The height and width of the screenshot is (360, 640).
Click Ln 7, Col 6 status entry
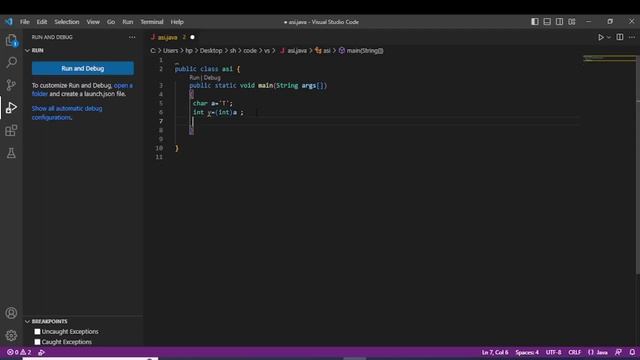(x=495, y=352)
